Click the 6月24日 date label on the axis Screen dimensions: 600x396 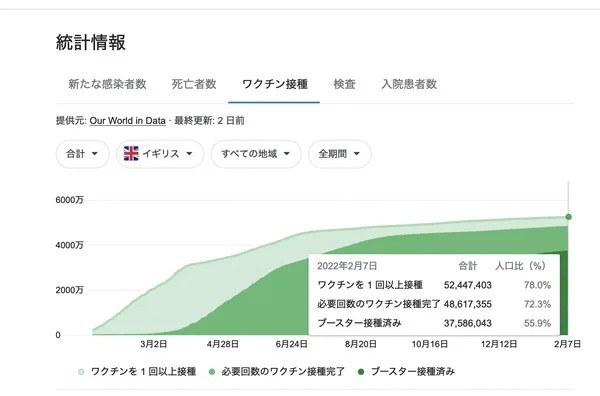tap(292, 344)
